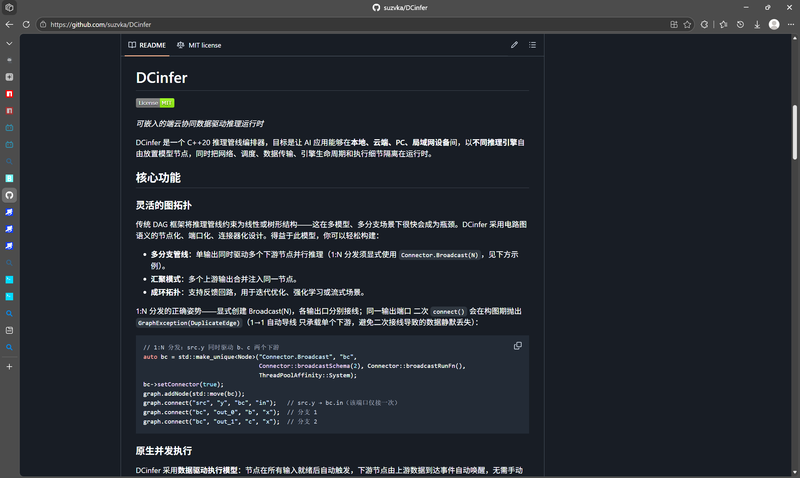Open the browser downloads icon

tap(757, 24)
